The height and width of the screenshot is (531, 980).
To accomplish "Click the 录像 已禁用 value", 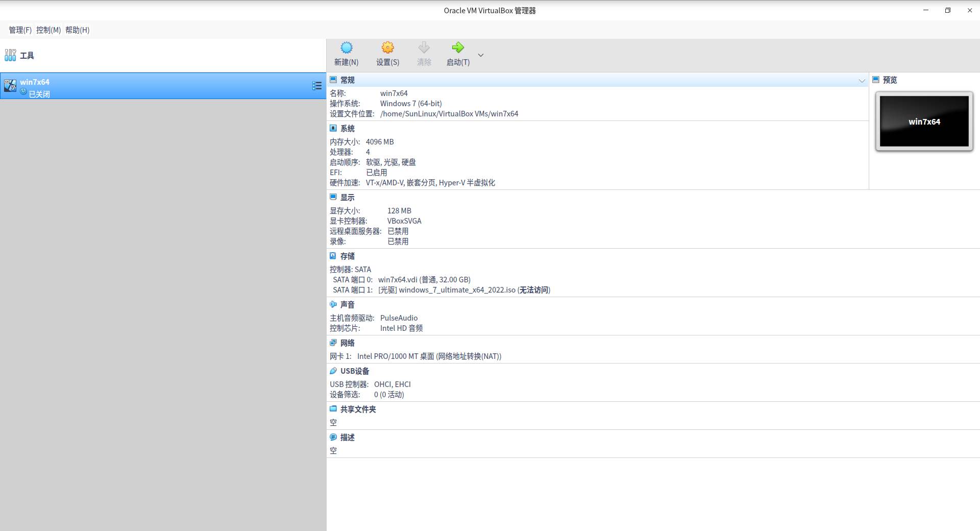I will click(x=398, y=242).
